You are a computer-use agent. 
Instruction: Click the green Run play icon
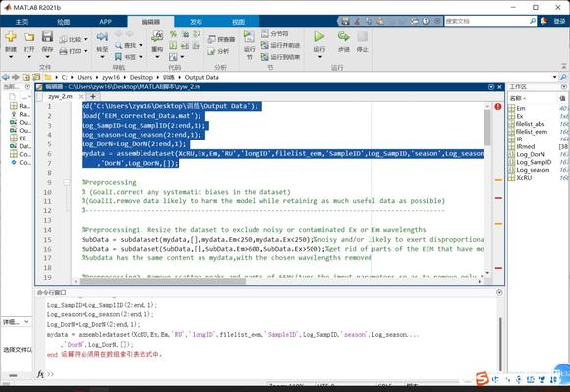click(319, 36)
